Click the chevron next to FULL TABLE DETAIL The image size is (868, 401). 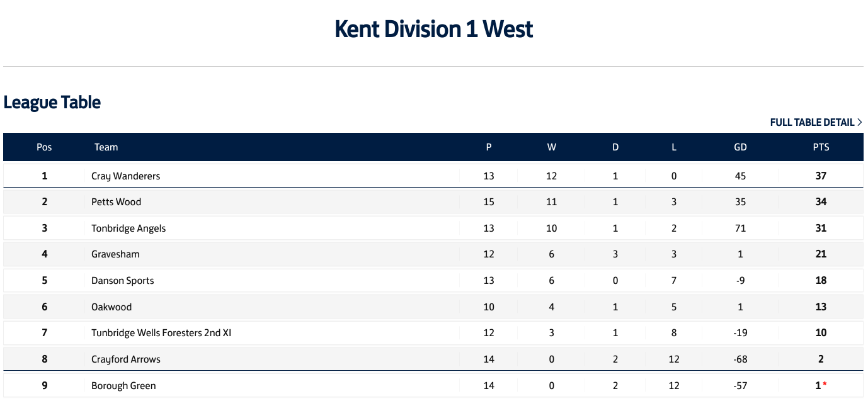[x=860, y=122]
